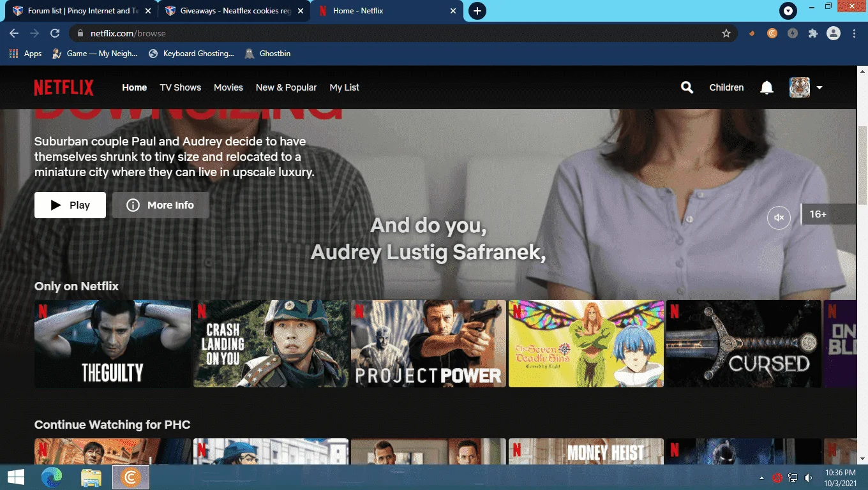
Task: Open the notifications bell
Action: pos(767,87)
